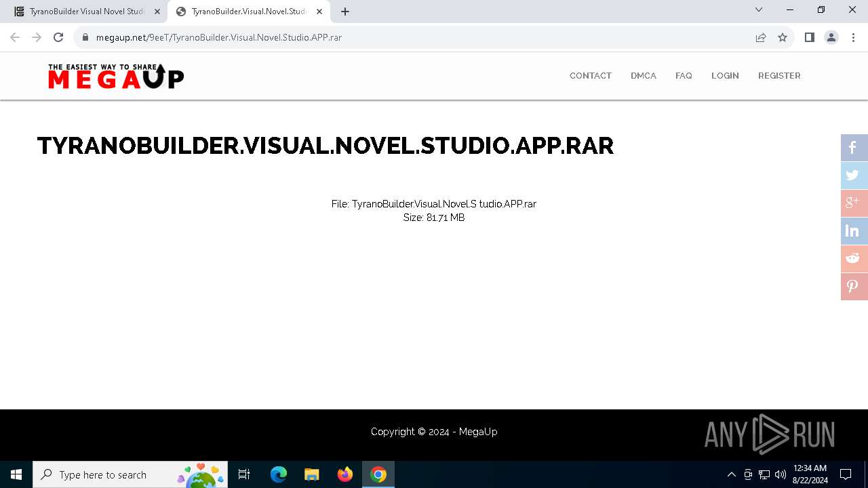
Task: Launch Firefox from taskbar
Action: coord(345,474)
